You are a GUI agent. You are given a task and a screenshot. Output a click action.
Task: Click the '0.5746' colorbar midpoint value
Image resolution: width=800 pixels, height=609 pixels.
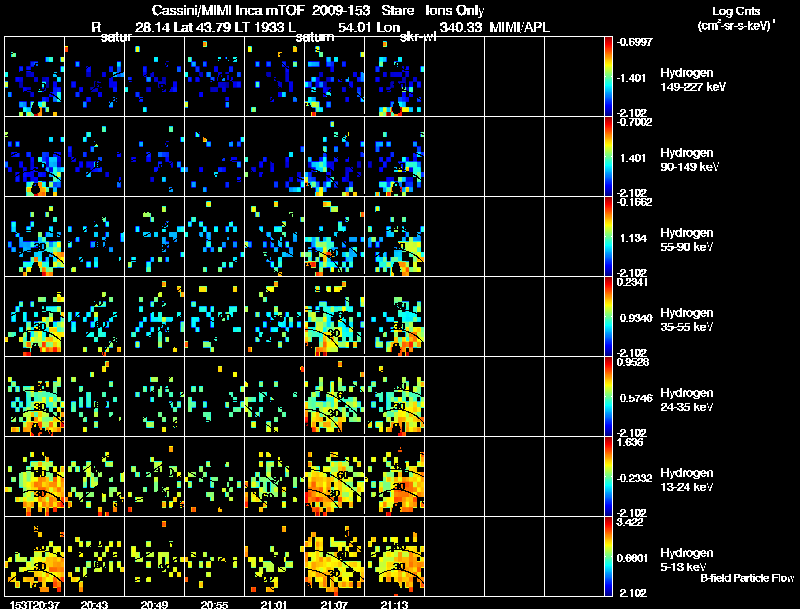(636, 398)
